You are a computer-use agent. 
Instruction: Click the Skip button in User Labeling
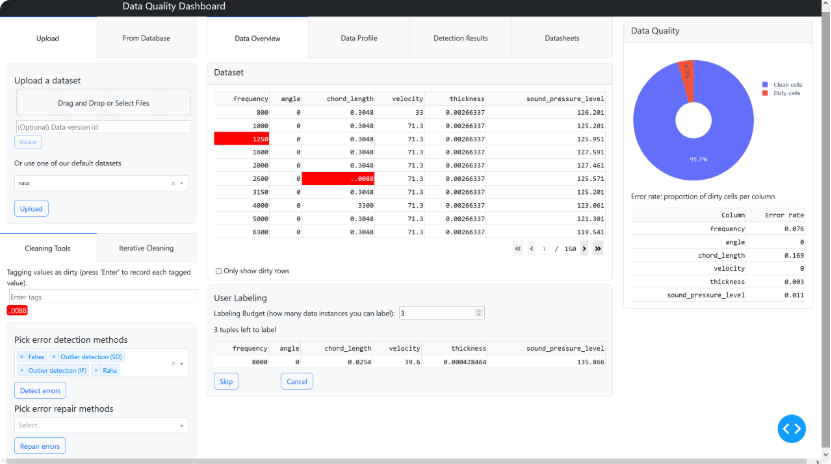226,381
